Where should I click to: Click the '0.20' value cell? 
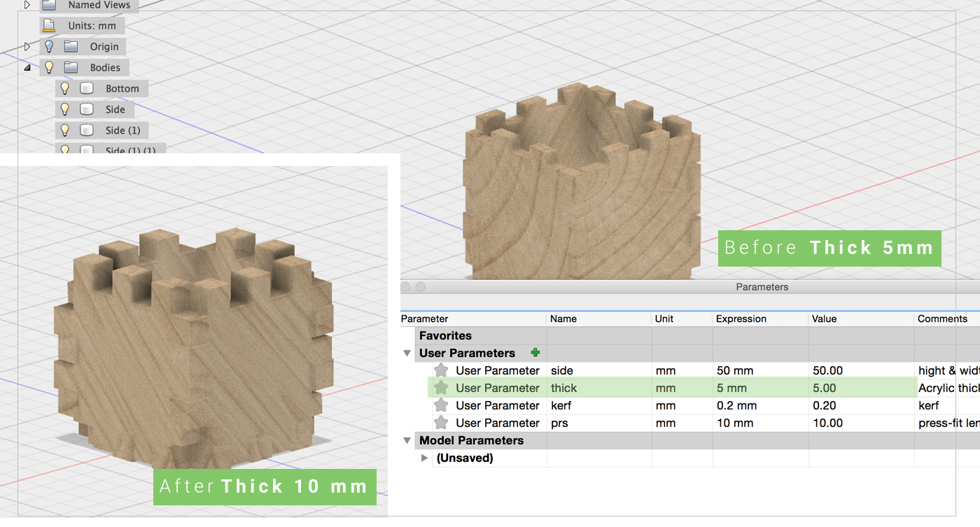tap(862, 405)
